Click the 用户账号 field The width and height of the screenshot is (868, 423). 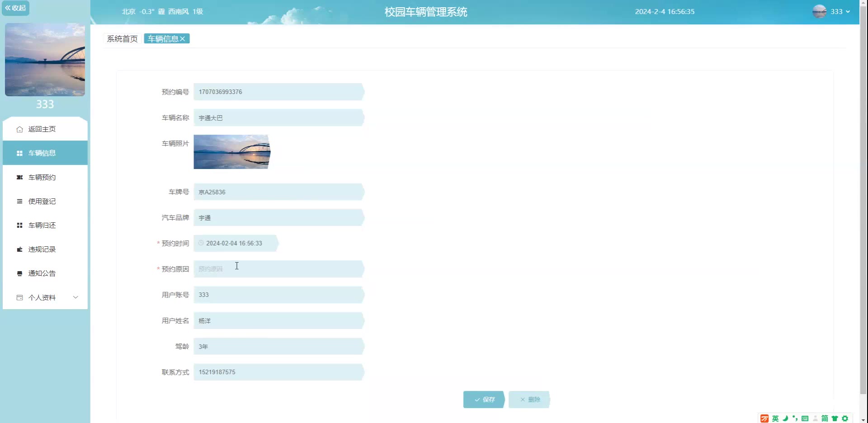click(279, 295)
